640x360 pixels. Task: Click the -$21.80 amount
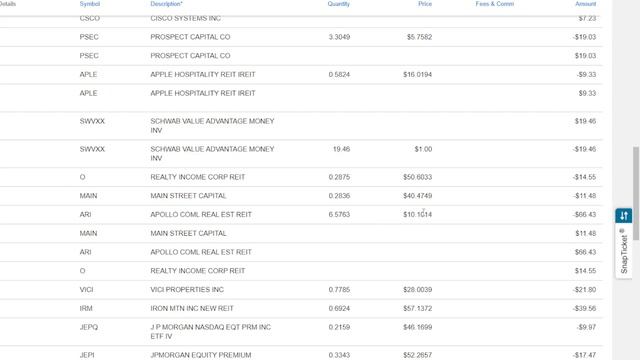[584, 290]
